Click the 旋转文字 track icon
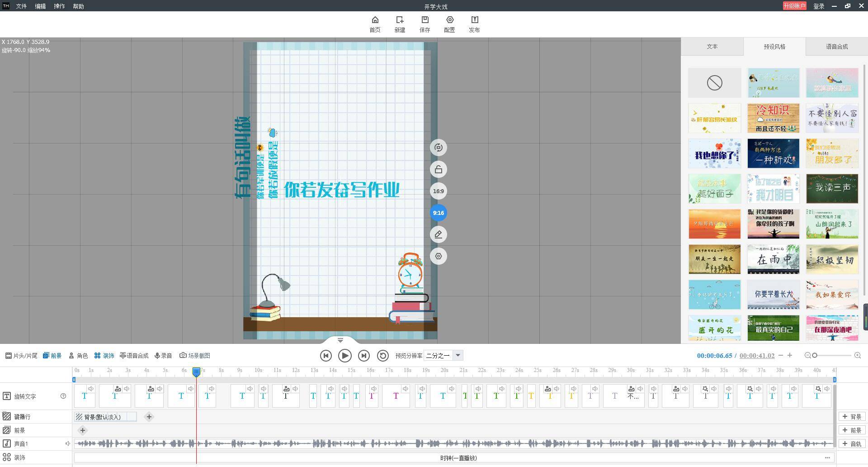The width and height of the screenshot is (868, 467). pos(7,396)
